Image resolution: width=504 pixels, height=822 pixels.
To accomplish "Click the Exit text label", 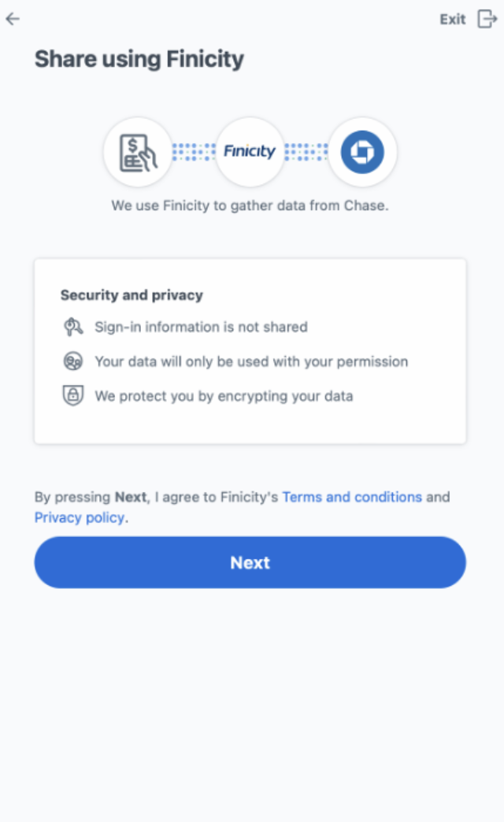I will (x=453, y=20).
